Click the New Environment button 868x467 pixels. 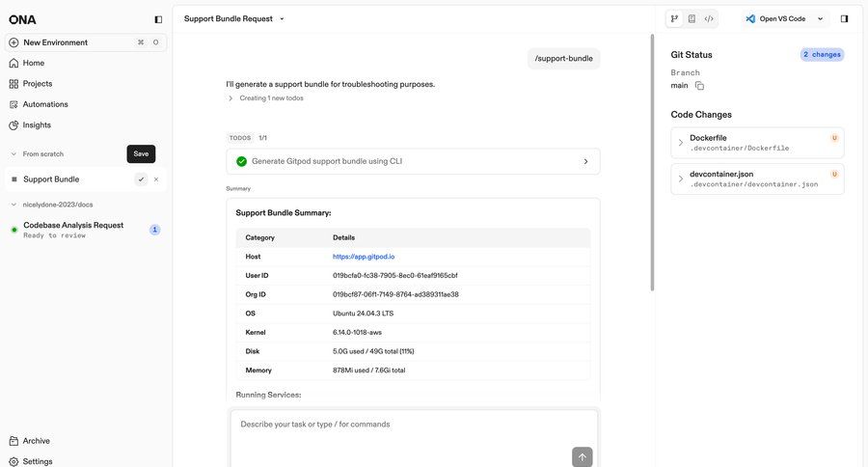[86, 42]
